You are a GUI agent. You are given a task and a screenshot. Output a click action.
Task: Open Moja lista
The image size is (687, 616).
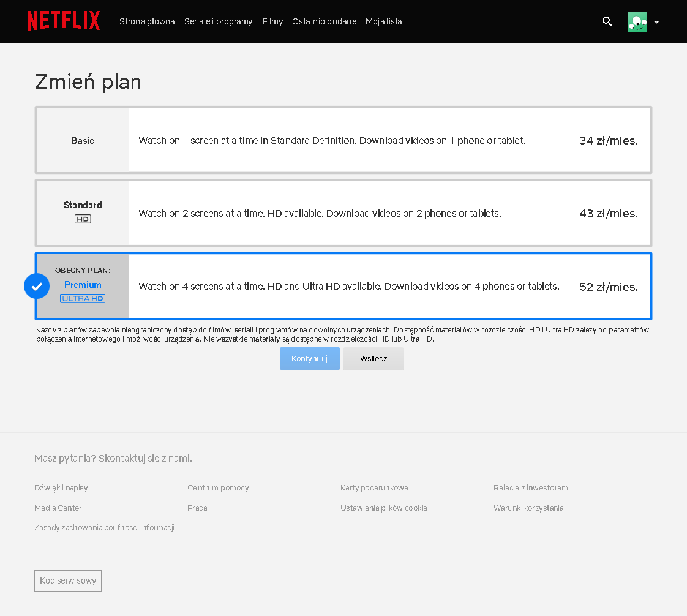tap(384, 21)
